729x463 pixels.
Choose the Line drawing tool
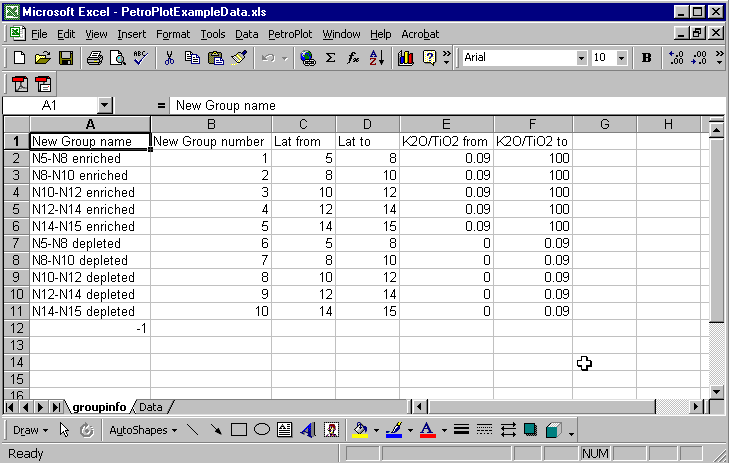point(192,430)
